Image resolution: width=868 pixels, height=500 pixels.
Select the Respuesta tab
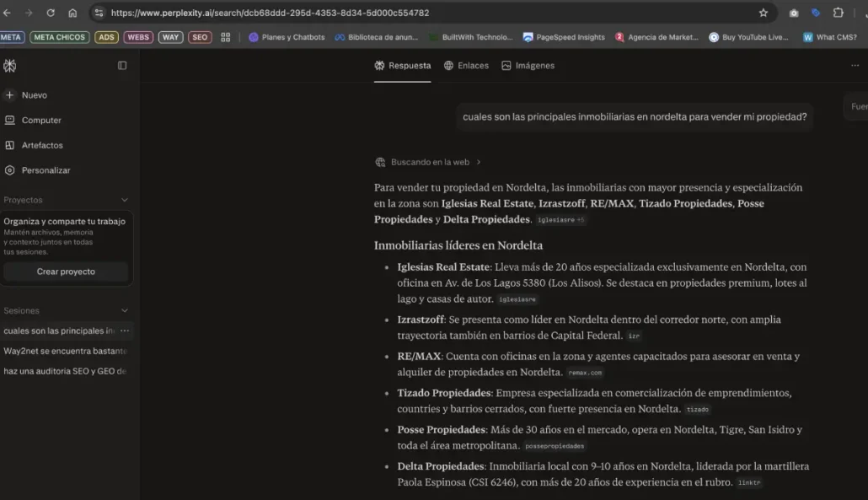pos(403,65)
